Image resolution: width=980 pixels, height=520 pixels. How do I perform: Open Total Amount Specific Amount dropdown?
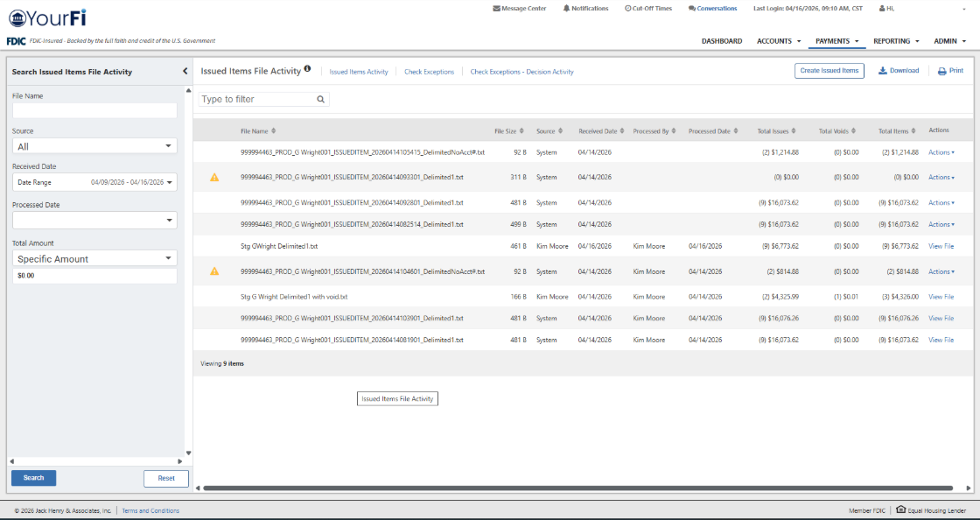pyautogui.click(x=94, y=259)
